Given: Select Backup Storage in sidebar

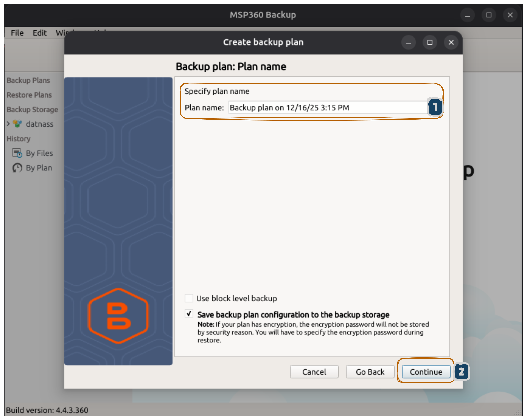Looking at the screenshot, I should coord(33,110).
